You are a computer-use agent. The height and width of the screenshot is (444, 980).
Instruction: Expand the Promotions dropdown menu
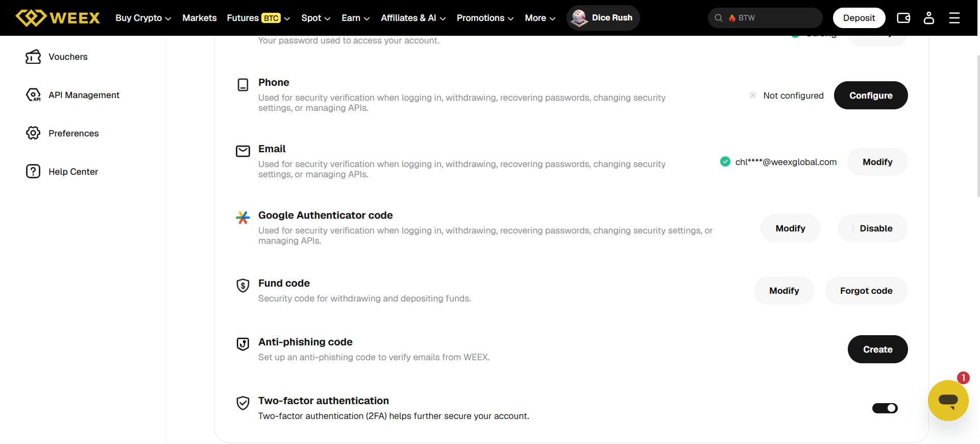tap(485, 18)
